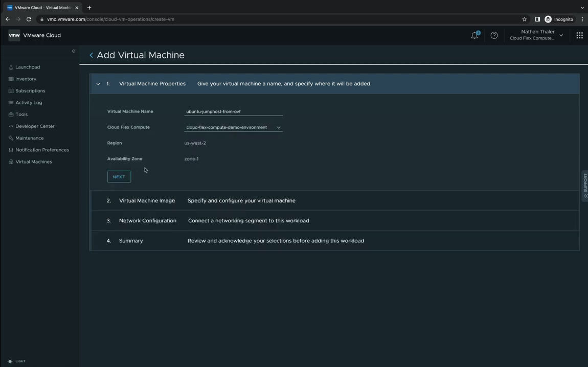Open the browser side panel icon

537,19
